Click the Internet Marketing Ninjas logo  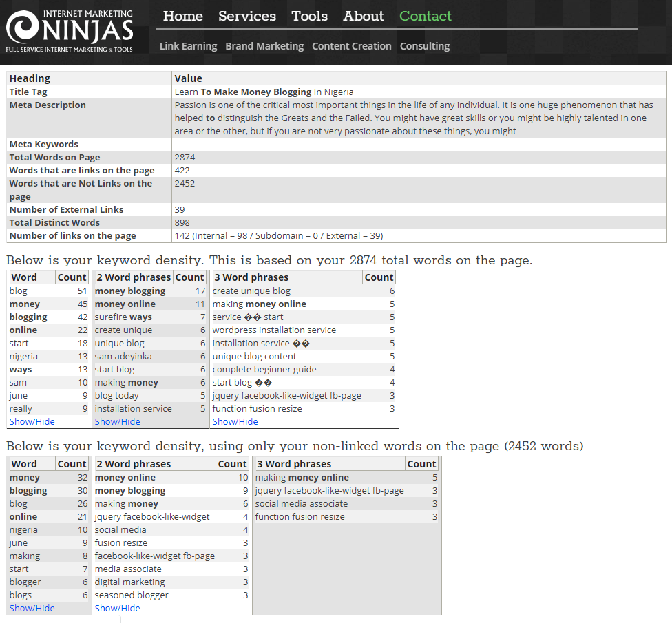click(x=69, y=31)
